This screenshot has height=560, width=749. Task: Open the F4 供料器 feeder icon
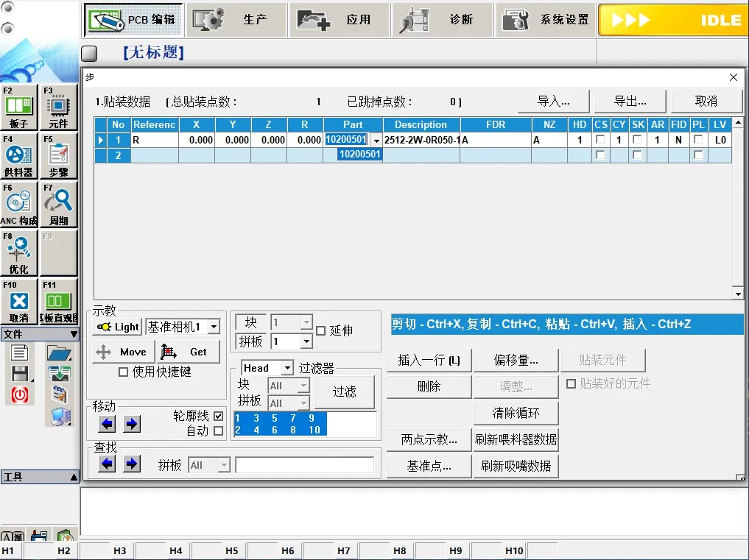coord(19,156)
